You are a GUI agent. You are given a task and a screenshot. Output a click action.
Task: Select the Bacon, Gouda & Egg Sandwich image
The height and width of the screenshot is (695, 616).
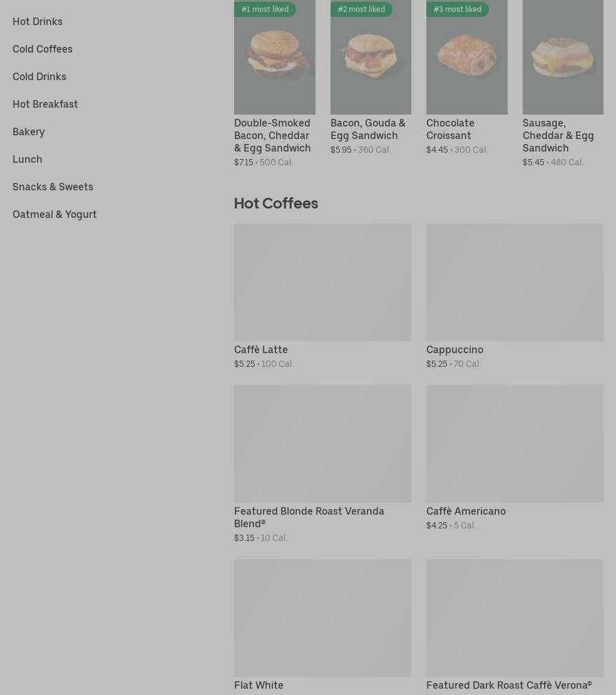tap(371, 57)
